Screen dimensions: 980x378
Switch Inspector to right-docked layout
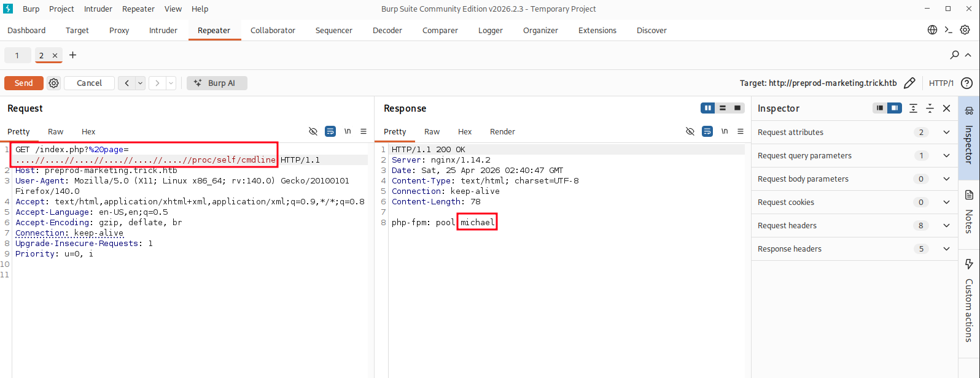(x=895, y=108)
